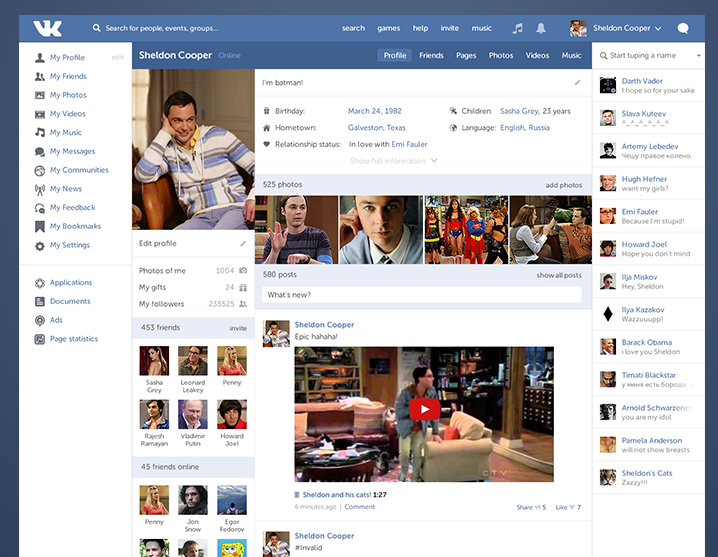
Task: Click Jon Snow online friend avatar
Action: 193,500
